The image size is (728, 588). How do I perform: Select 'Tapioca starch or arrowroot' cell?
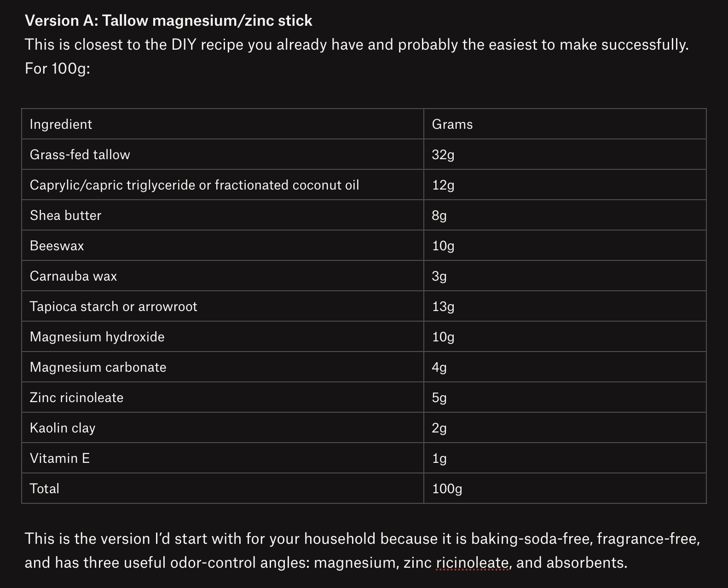coord(223,306)
